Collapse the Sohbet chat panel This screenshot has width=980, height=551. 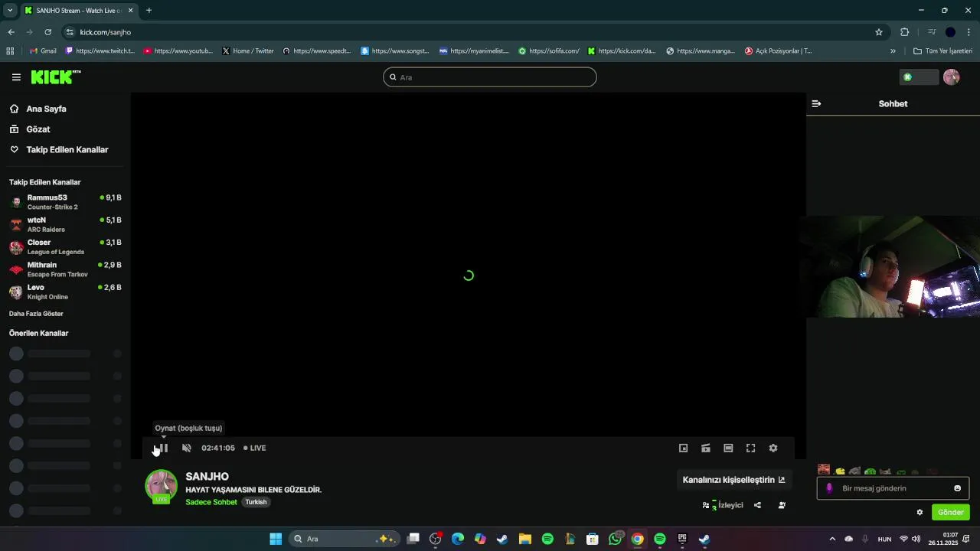(816, 103)
